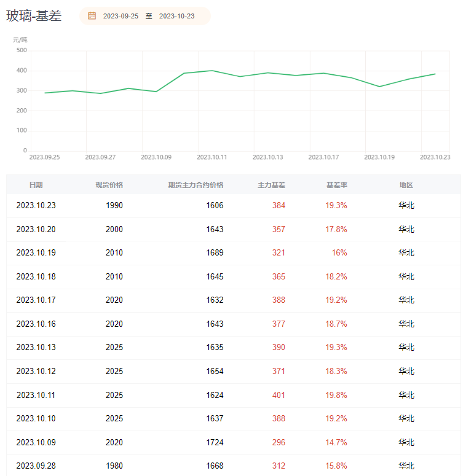Click the 16% basis rate cell
This screenshot has width=466, height=476.
tap(339, 253)
